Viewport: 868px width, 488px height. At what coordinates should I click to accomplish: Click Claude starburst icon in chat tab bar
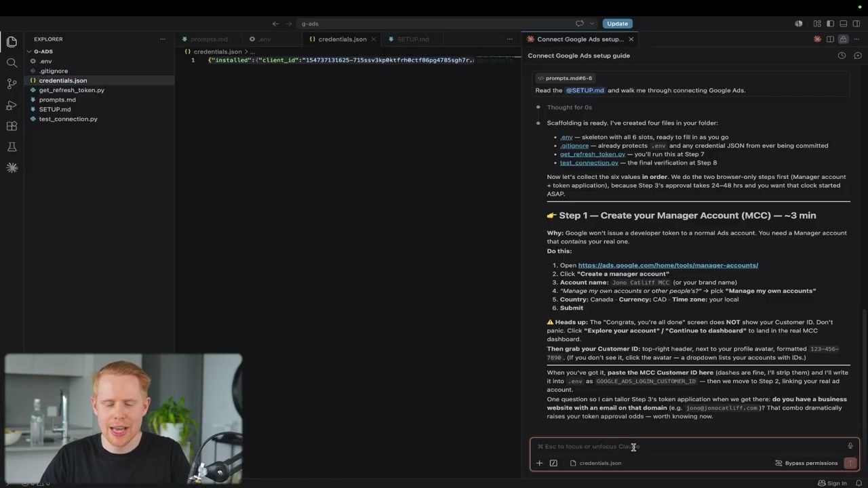[x=817, y=39]
